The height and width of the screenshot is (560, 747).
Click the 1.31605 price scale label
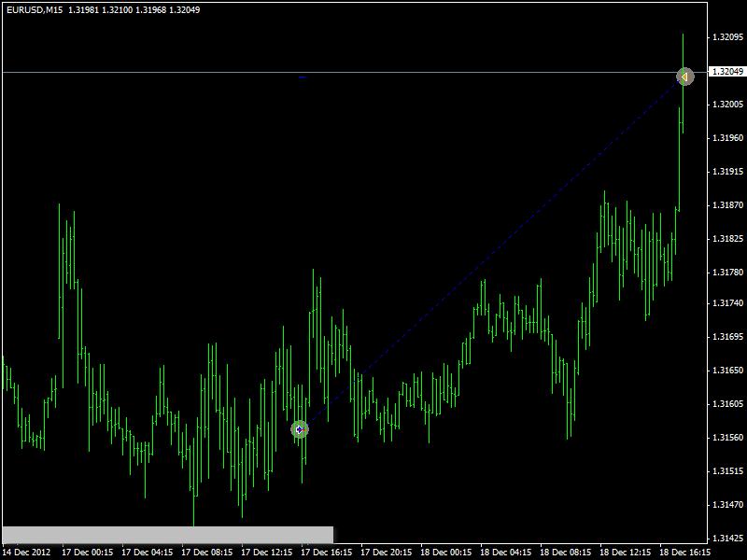[x=727, y=404]
